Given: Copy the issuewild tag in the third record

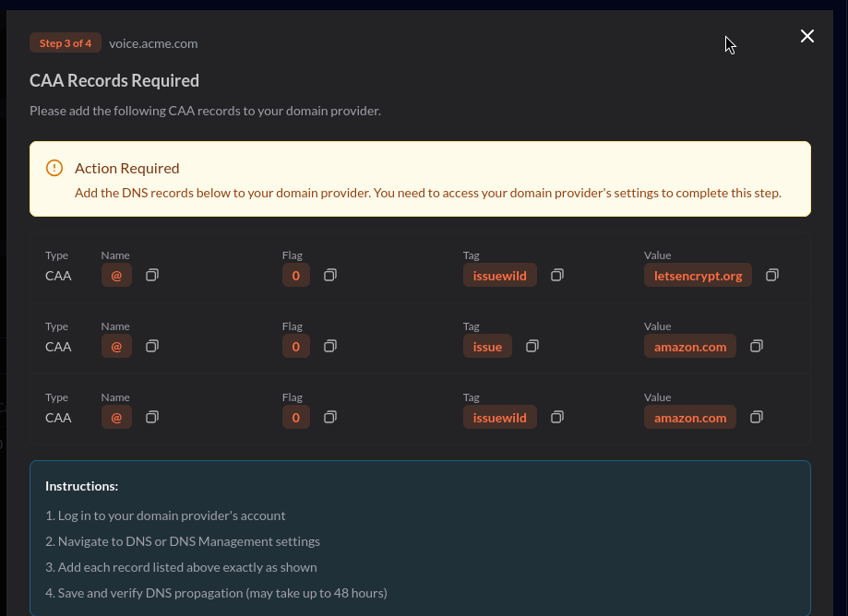Looking at the screenshot, I should pos(557,417).
